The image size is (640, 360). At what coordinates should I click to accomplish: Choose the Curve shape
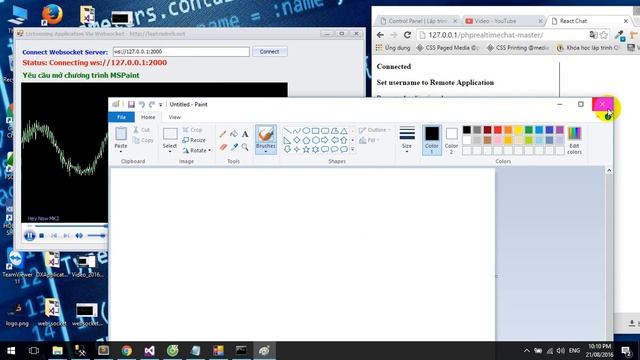point(297,131)
